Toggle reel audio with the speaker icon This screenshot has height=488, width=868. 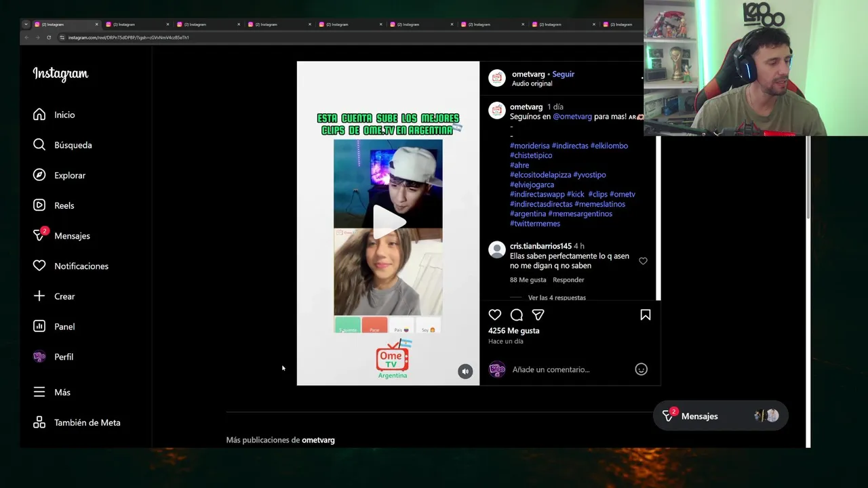[465, 371]
